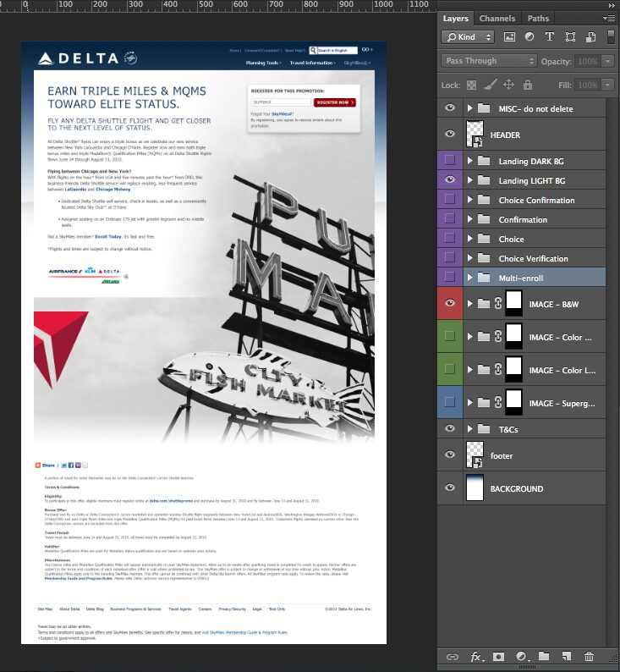The width and height of the screenshot is (620, 672).
Task: Click the IMAGE – B&W layer mask thumbnail
Action: tap(513, 304)
